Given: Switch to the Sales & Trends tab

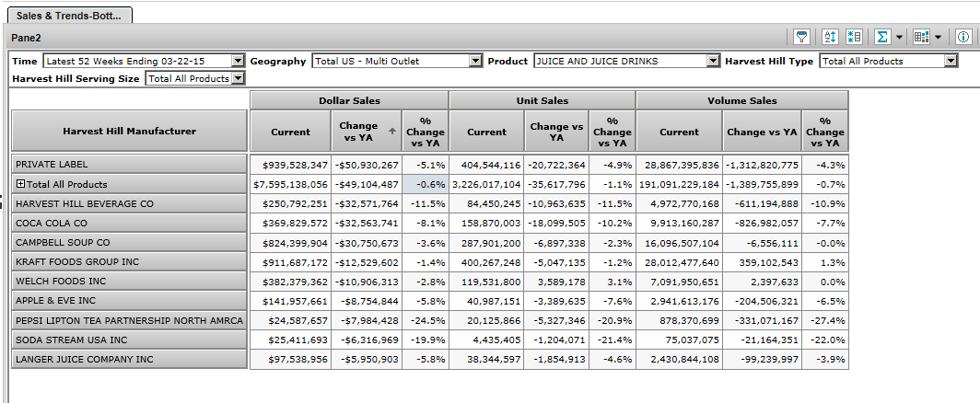Looking at the screenshot, I should [70, 15].
